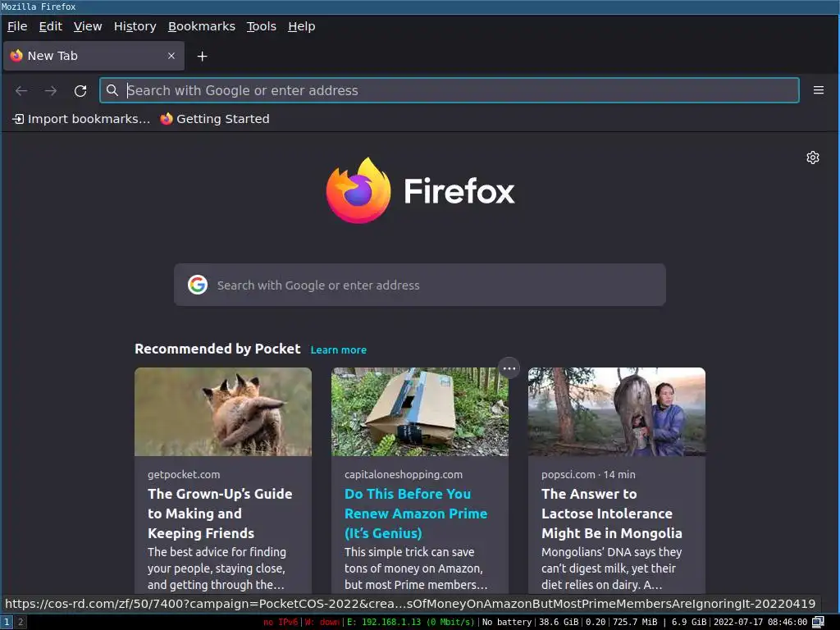Focus the center Google search box
The width and height of the screenshot is (840, 630).
coord(419,285)
